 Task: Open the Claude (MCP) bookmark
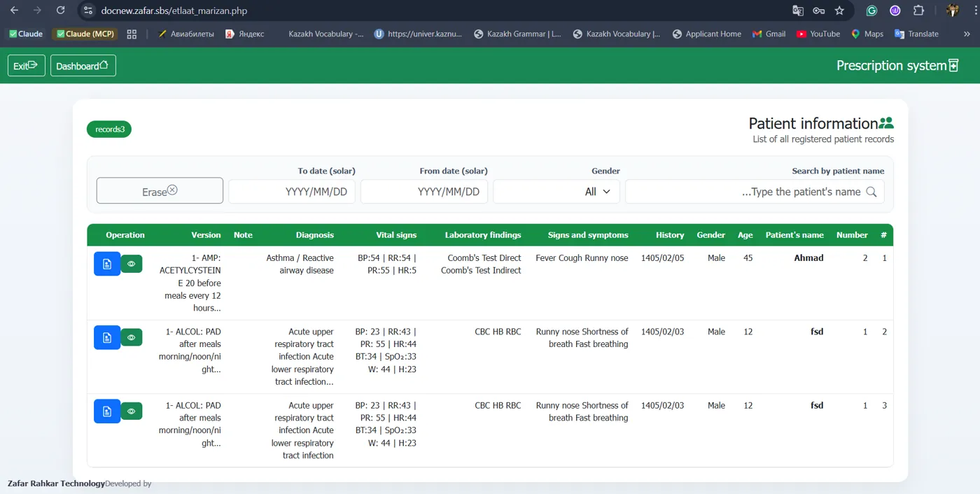[85, 34]
